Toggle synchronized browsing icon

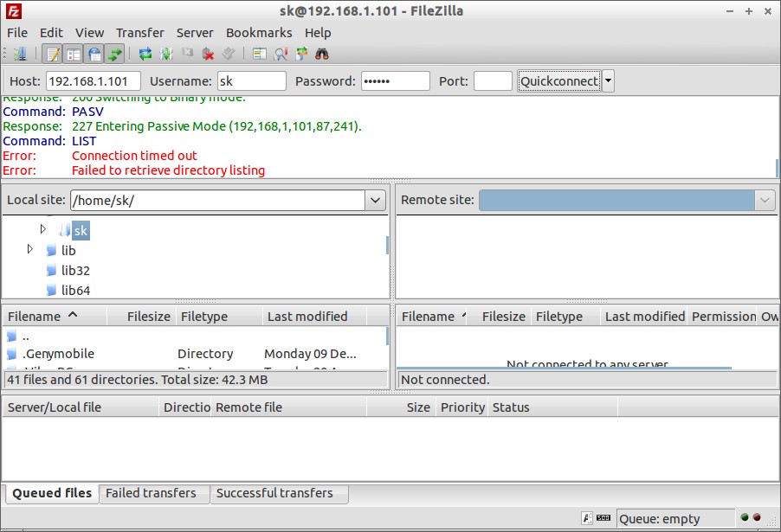(301, 54)
